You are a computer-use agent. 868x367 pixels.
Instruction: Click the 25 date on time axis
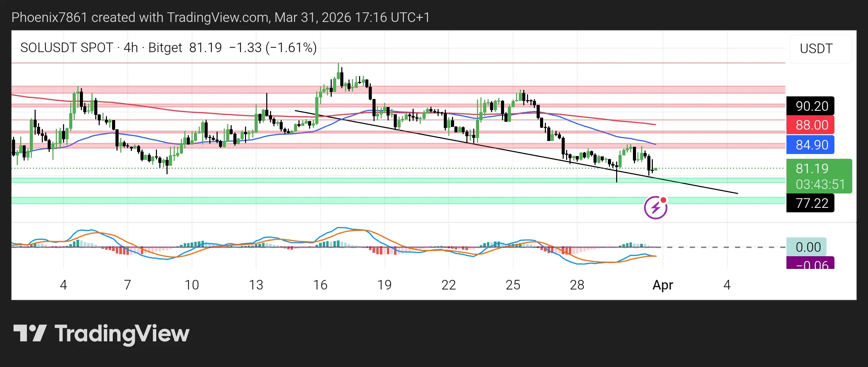[513, 285]
